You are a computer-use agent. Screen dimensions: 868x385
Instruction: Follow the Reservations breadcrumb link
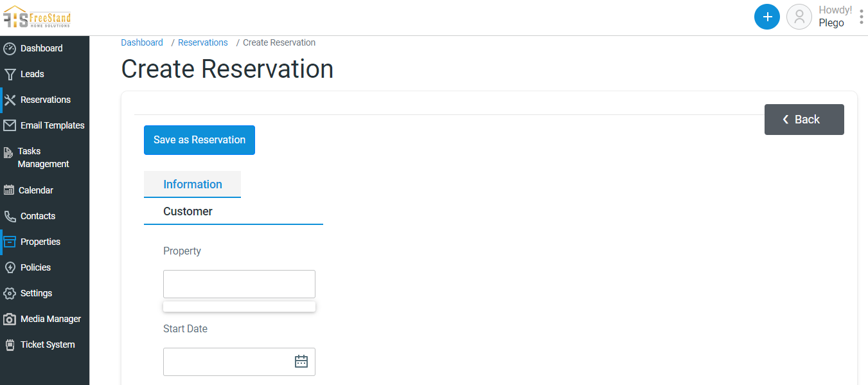(x=203, y=42)
